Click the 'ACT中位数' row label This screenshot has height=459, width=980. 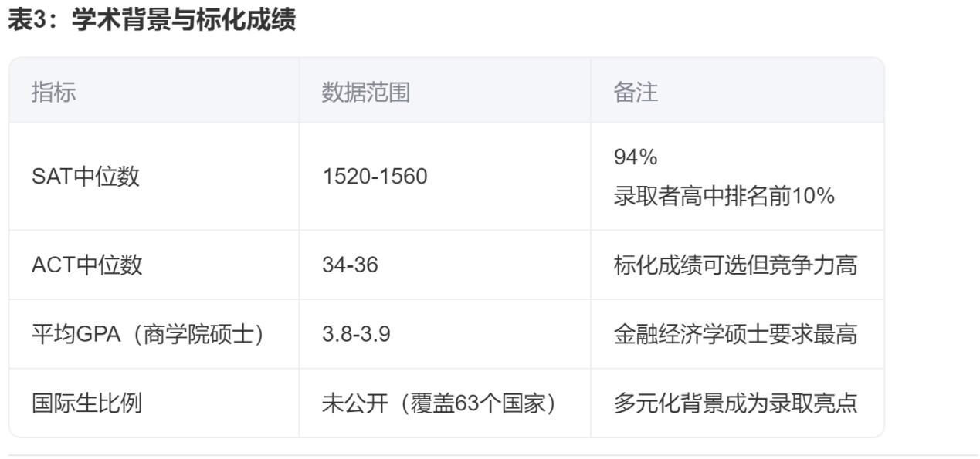click(x=86, y=265)
